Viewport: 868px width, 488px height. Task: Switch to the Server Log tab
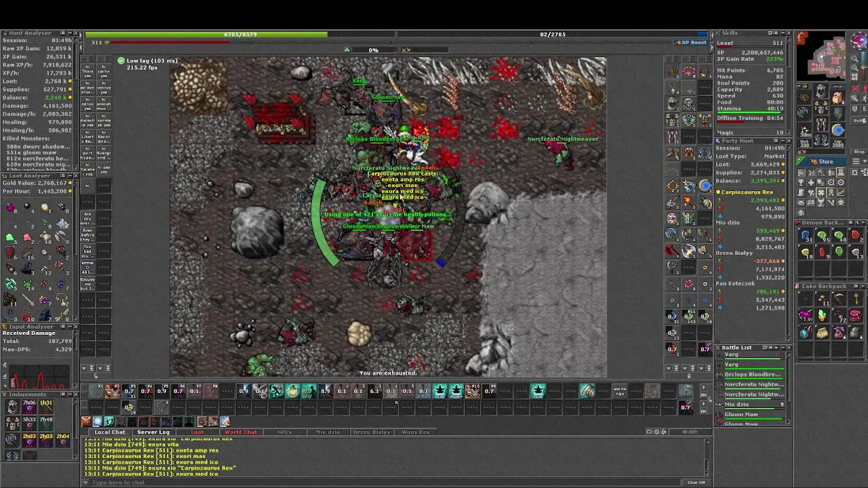(153, 432)
